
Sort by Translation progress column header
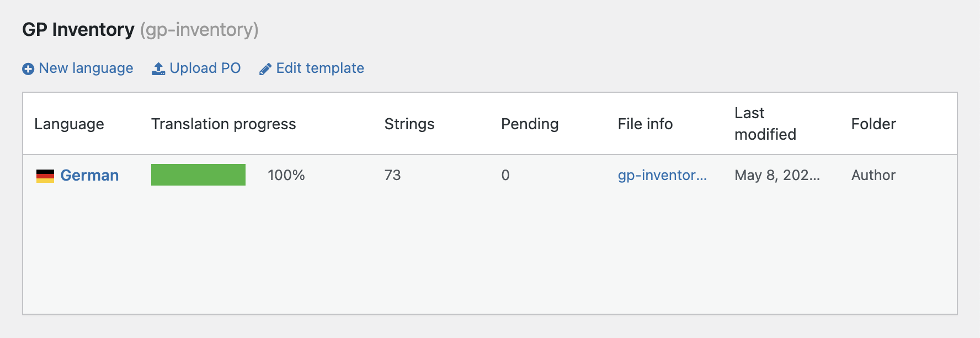[223, 124]
